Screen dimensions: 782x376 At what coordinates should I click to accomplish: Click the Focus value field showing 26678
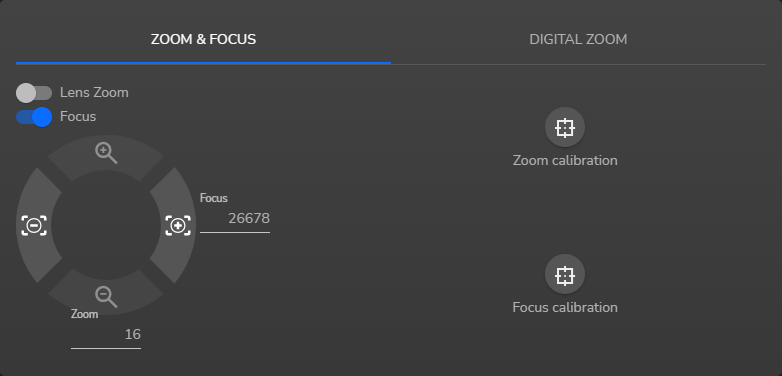[235, 219]
